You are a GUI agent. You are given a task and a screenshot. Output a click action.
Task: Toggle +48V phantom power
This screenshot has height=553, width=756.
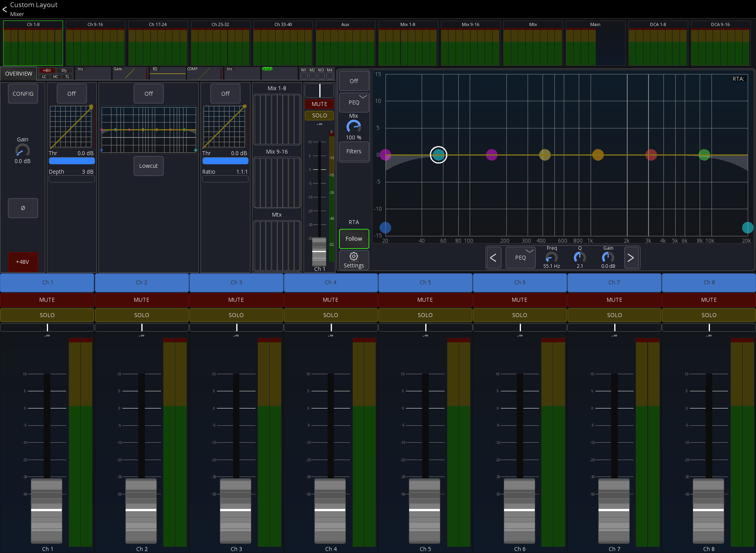pyautogui.click(x=22, y=262)
